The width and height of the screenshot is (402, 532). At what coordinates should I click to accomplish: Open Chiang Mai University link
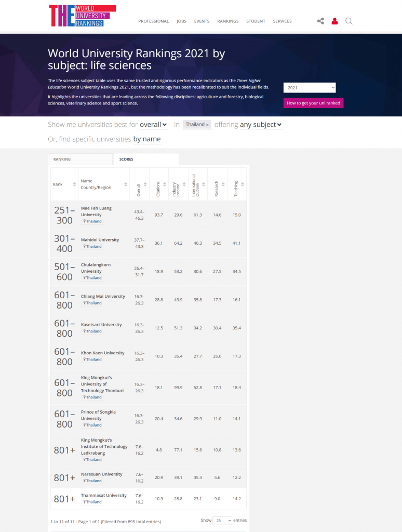[x=103, y=296]
